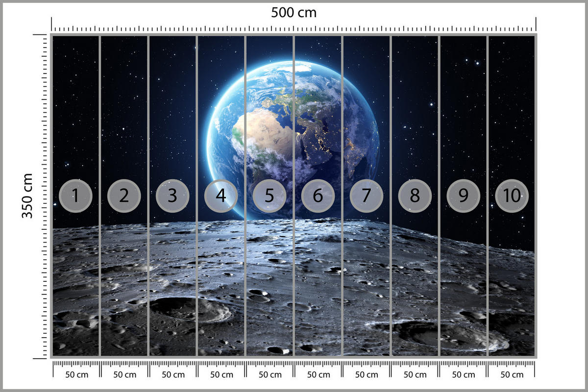Select the circle labeled 2
588x392 pixels.
[x=124, y=196]
